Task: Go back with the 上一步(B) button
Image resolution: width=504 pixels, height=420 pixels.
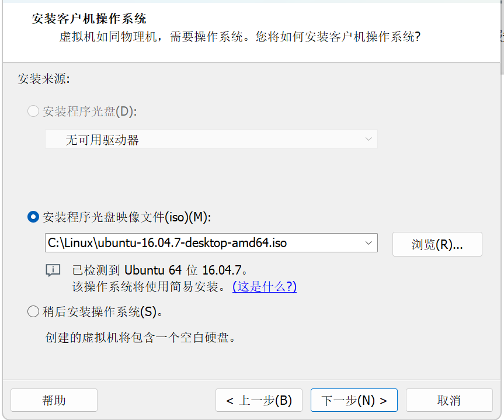Action: (259, 400)
